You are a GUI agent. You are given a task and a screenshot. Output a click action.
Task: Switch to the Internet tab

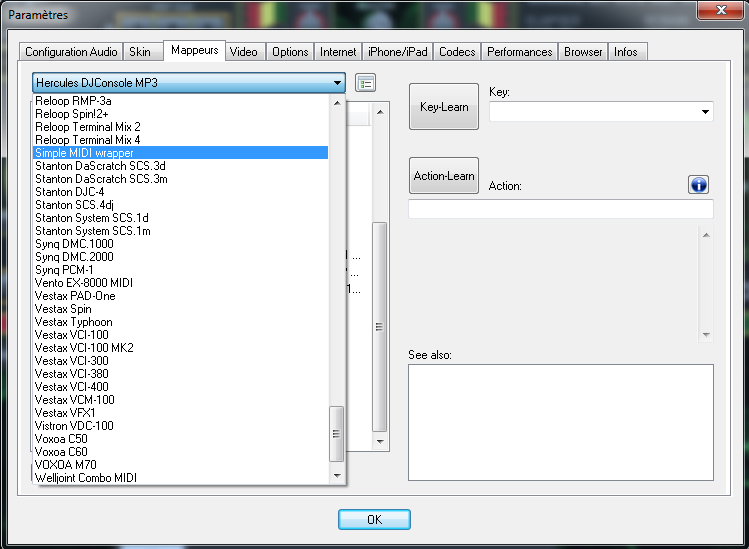(x=338, y=52)
